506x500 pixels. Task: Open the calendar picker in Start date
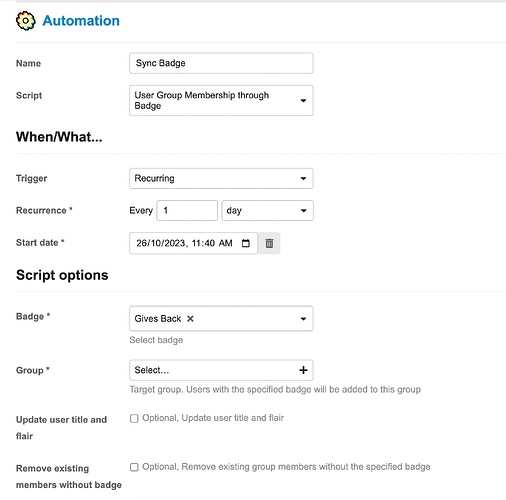point(246,243)
